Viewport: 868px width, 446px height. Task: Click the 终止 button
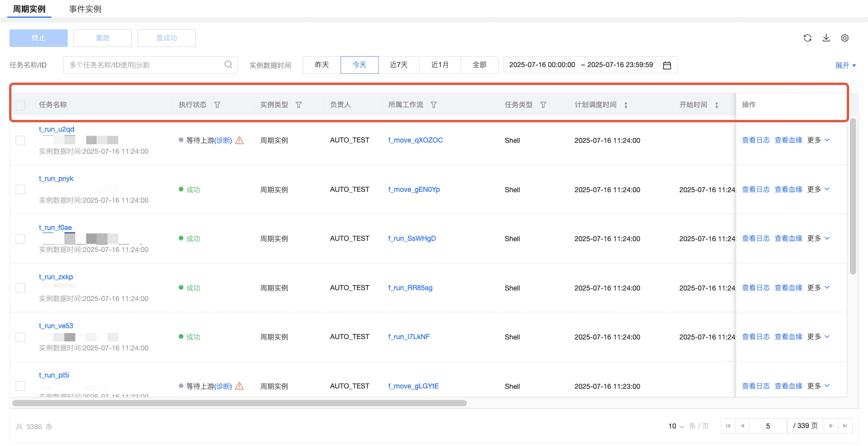[38, 38]
